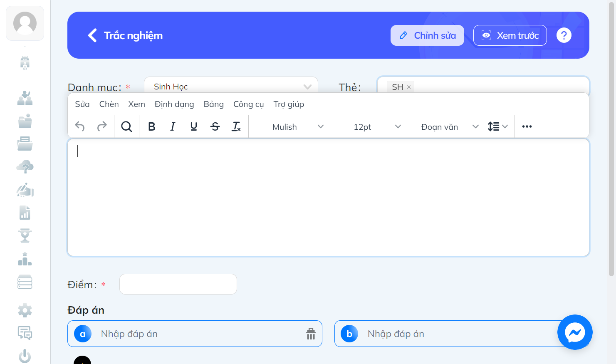Mark answer b as correct
The height and width of the screenshot is (364, 616).
[349, 334]
